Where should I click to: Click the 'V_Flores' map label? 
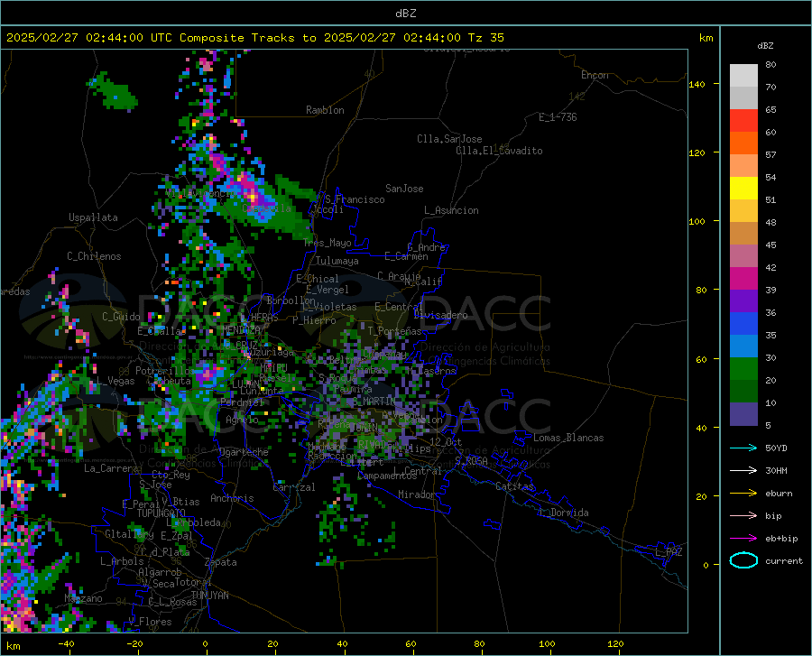click(150, 622)
